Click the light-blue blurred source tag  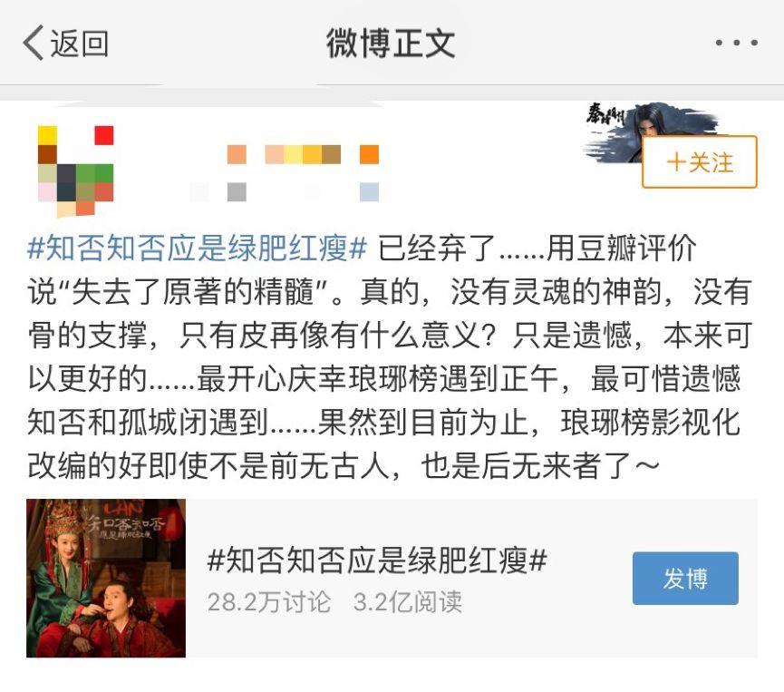click(369, 191)
